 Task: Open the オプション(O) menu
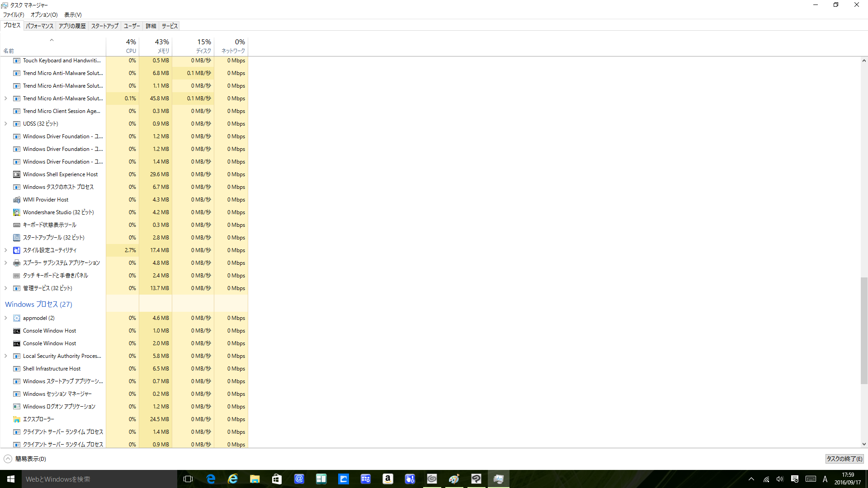[x=44, y=15]
